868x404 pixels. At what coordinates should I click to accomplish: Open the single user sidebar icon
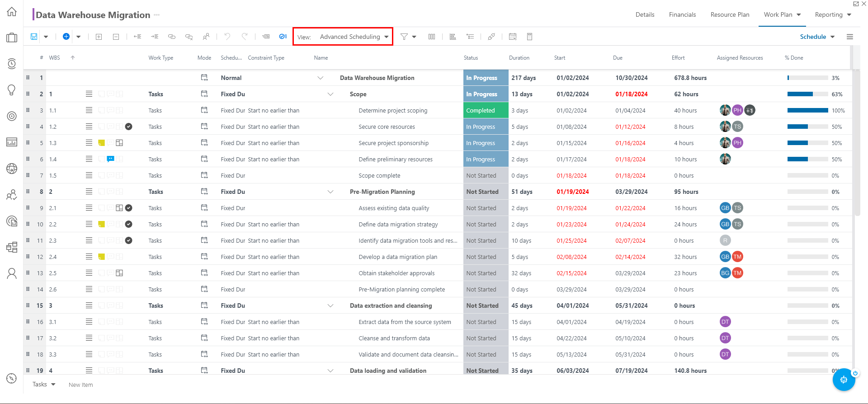pyautogui.click(x=12, y=273)
